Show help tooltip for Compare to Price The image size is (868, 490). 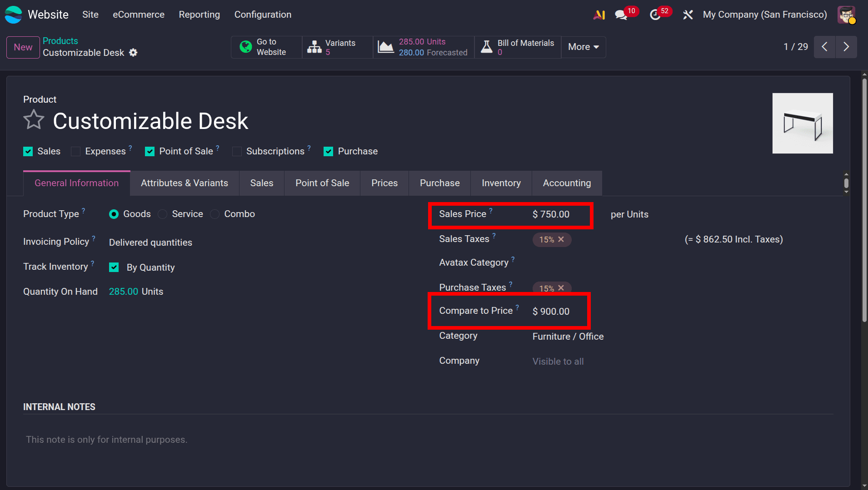[x=517, y=307]
